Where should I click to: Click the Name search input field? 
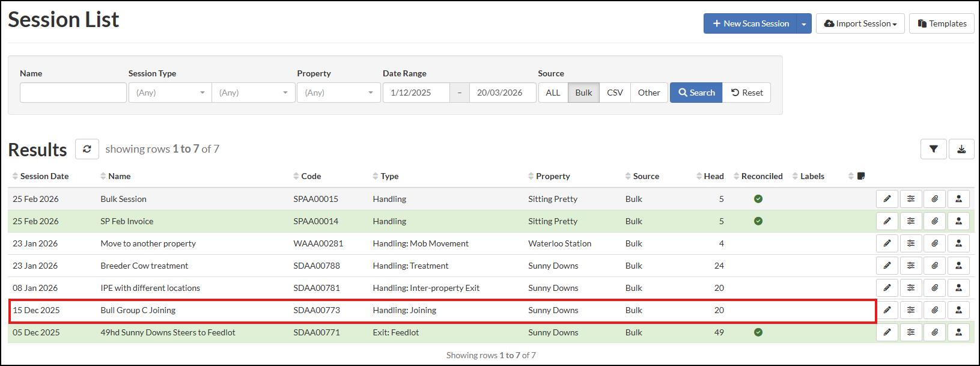pos(73,93)
